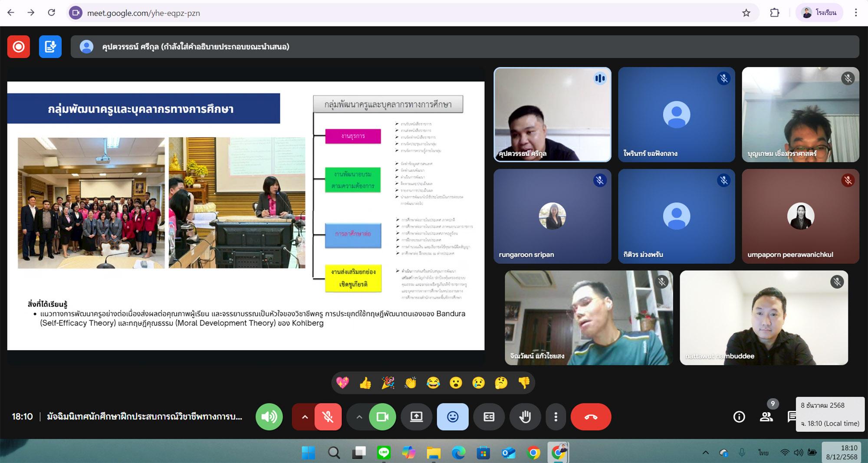Send the clapping hands reaction
The image size is (868, 463).
click(411, 383)
